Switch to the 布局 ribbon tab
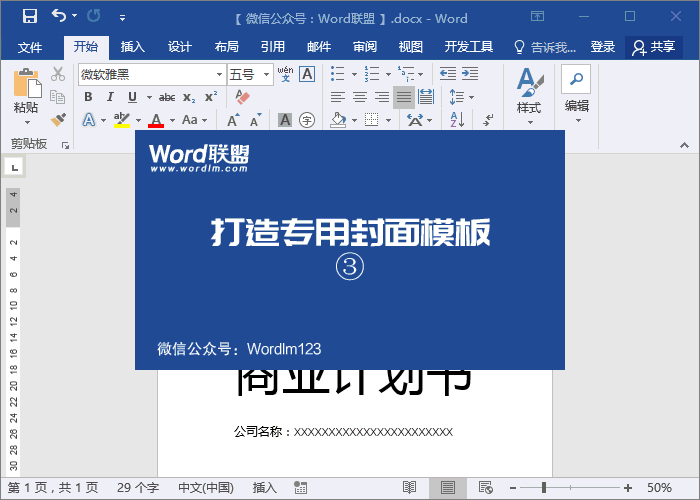 [226, 46]
